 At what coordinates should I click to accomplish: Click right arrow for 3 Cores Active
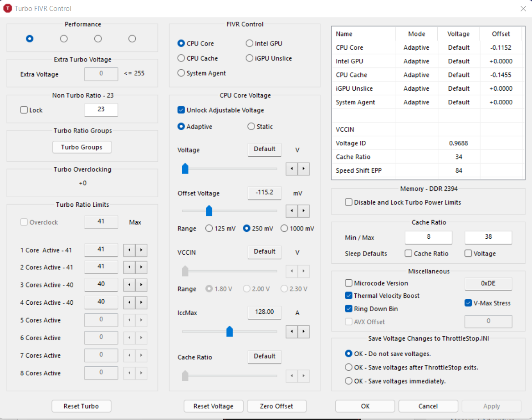(x=141, y=285)
